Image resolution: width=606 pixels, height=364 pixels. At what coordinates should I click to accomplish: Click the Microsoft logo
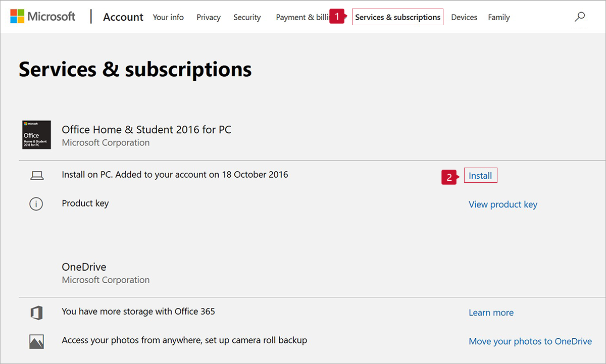(43, 17)
